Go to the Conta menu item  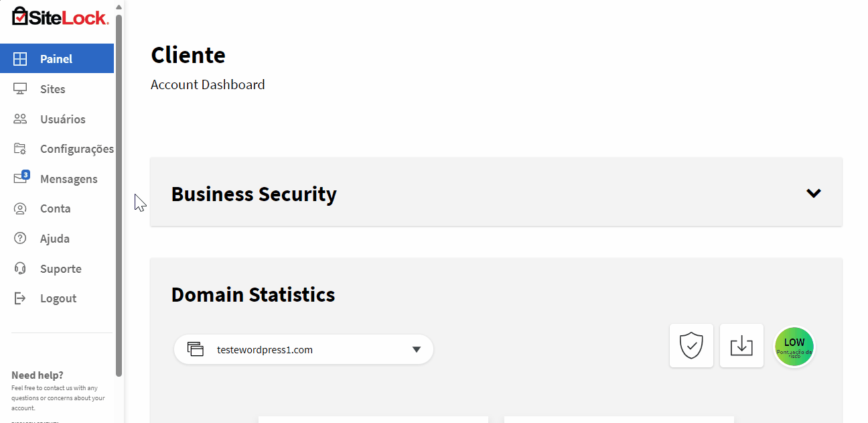coord(57,208)
